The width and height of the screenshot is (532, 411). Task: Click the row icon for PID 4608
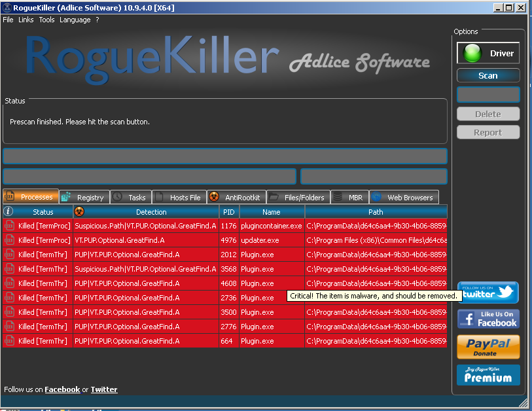[x=9, y=283]
